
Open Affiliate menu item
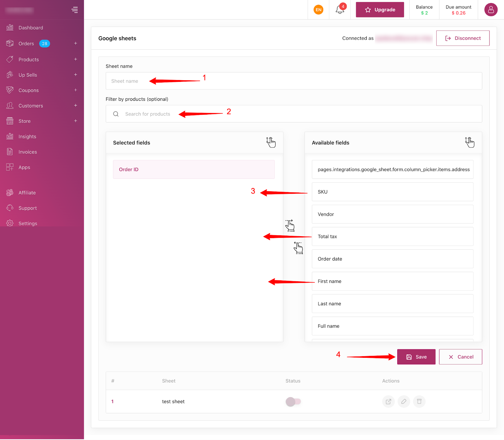pyautogui.click(x=27, y=193)
